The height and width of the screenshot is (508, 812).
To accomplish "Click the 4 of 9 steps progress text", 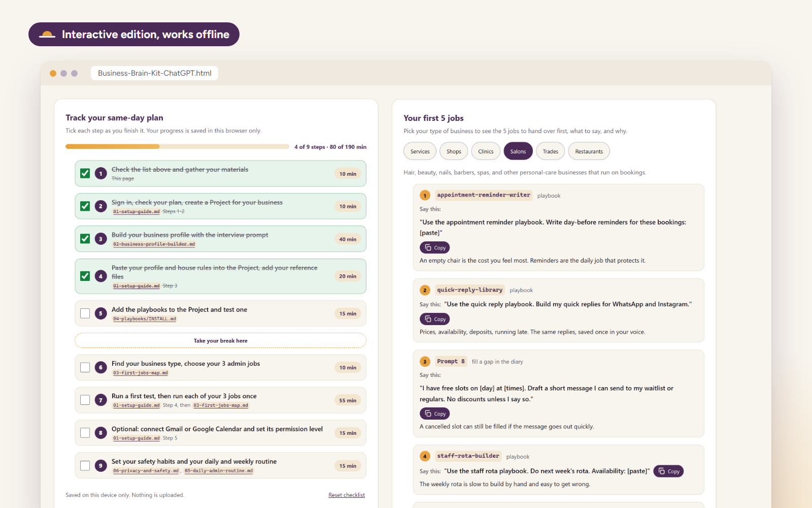I will [330, 147].
